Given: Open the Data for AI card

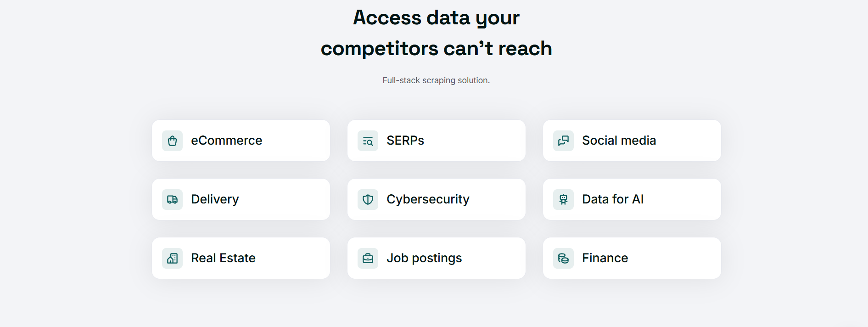Looking at the screenshot, I should pyautogui.click(x=632, y=199).
